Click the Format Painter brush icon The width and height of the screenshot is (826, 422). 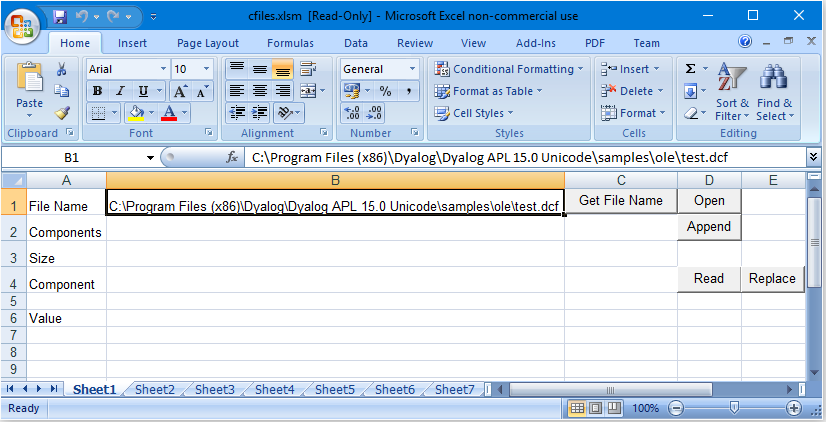pos(62,113)
